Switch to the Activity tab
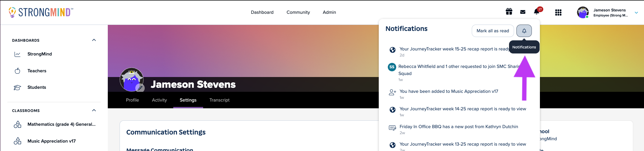The image size is (644, 151). click(x=159, y=100)
